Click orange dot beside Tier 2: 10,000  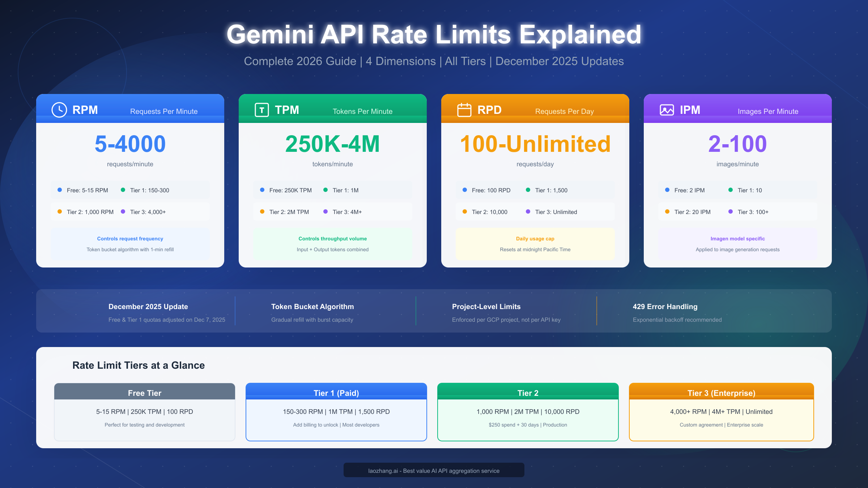(465, 212)
